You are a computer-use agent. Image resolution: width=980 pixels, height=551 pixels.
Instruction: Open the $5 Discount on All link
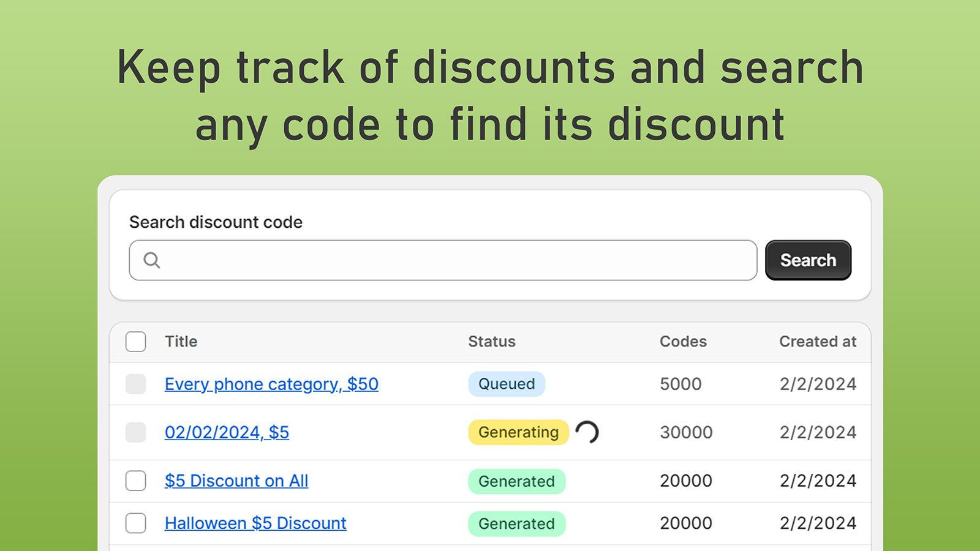236,481
